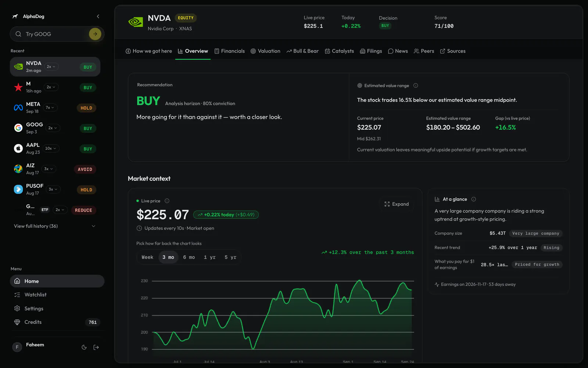Click the Credits diamond icon

coord(17,322)
